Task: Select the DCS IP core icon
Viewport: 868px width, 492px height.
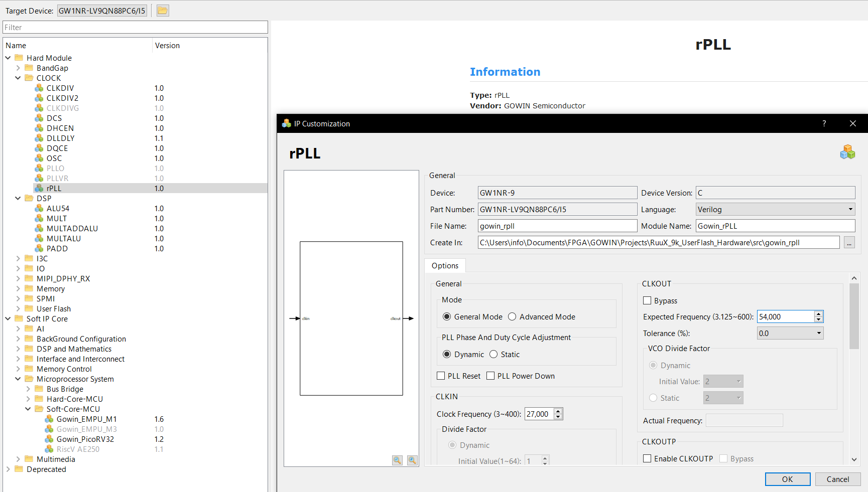Action: (x=39, y=118)
